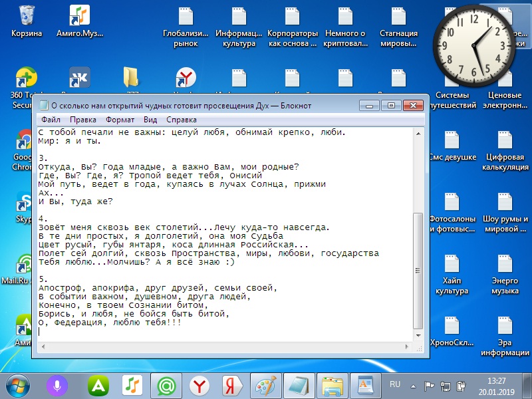Click the power plug tray icon
The width and height of the screenshot is (532, 399).
(462, 386)
